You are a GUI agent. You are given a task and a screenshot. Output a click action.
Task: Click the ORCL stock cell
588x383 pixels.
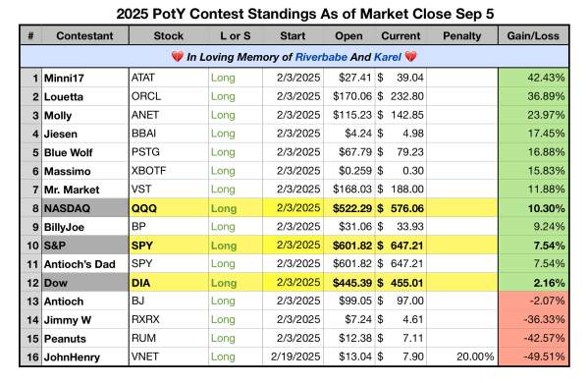pos(169,96)
